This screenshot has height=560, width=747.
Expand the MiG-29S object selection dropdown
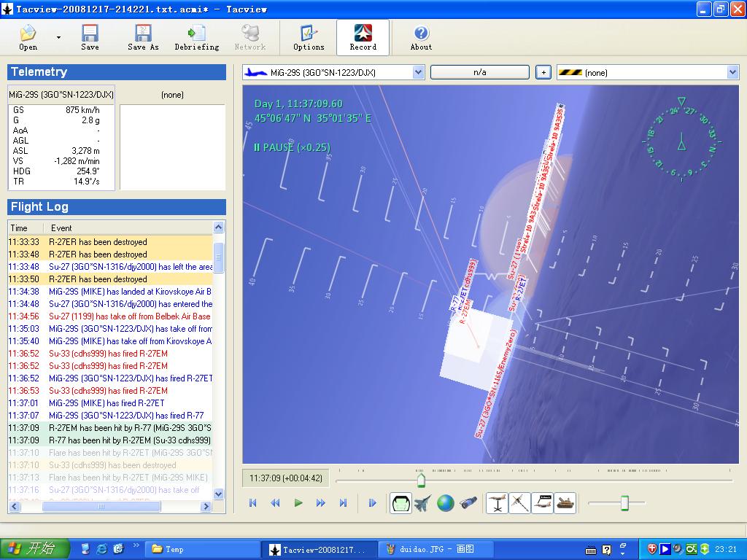tap(418, 72)
